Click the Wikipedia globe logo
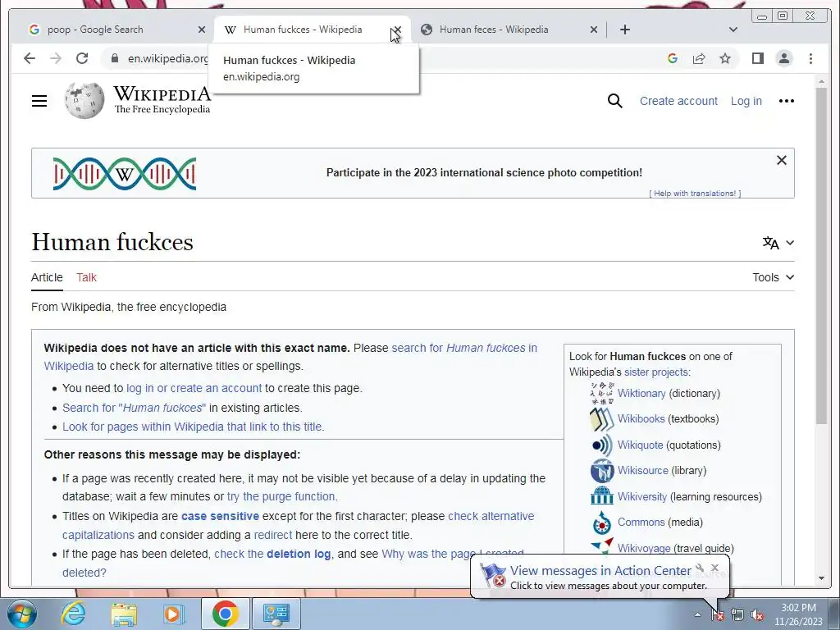840x630 pixels. [84, 101]
